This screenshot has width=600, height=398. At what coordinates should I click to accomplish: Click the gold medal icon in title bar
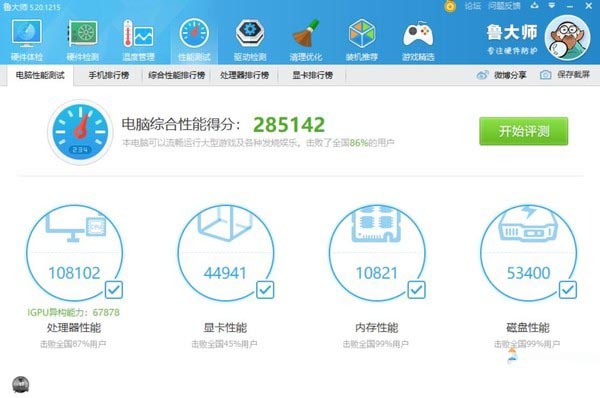450,6
